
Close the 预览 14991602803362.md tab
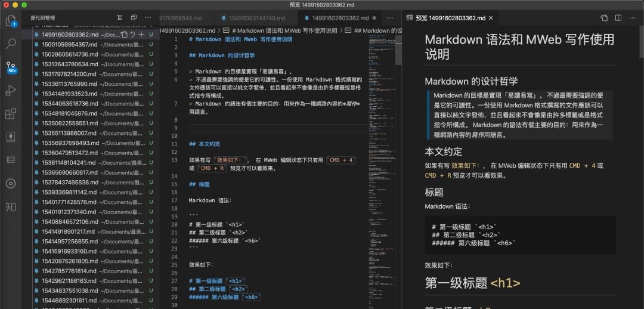491,18
